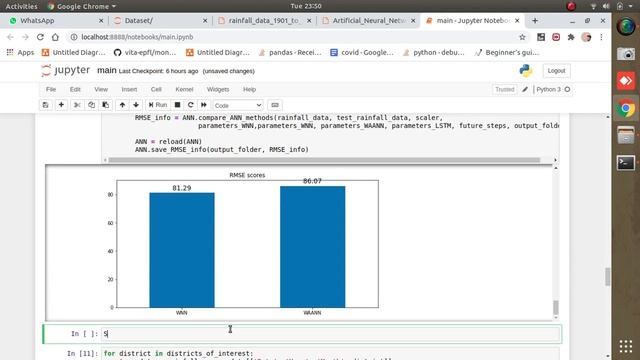The image size is (640, 360).
Task: Switch to the rainfall_data_1901 tab
Action: coord(264,20)
